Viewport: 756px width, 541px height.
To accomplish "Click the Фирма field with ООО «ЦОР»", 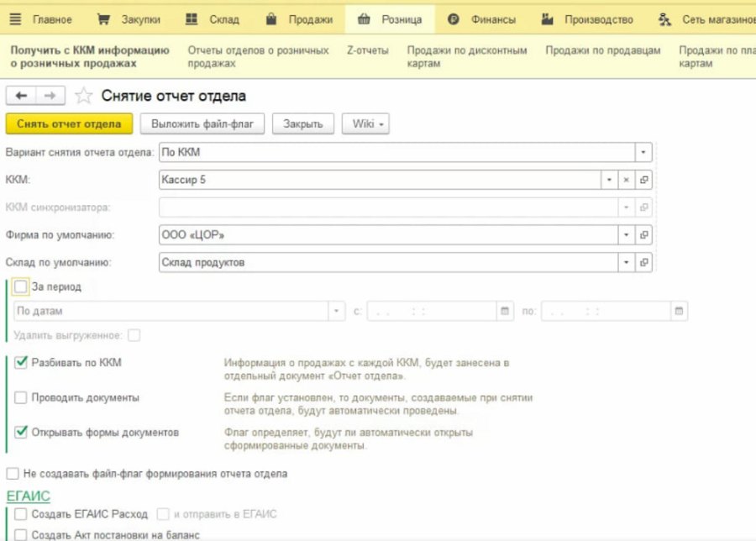I will coord(389,235).
